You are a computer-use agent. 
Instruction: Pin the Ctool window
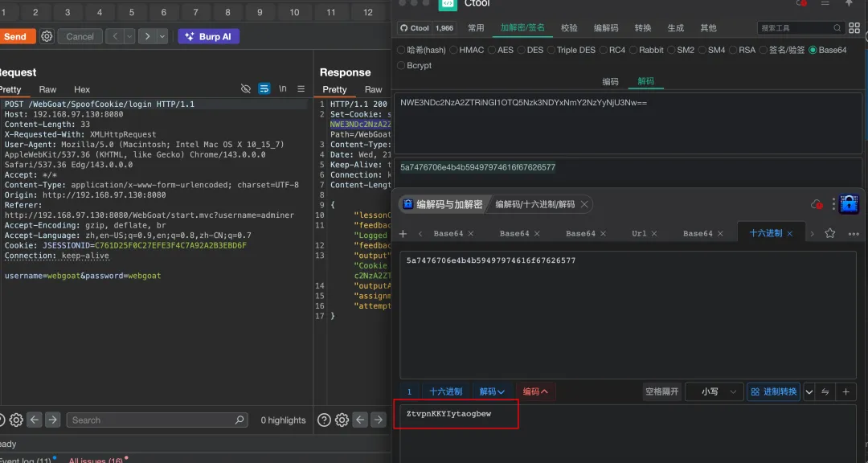pyautogui.click(x=849, y=3)
